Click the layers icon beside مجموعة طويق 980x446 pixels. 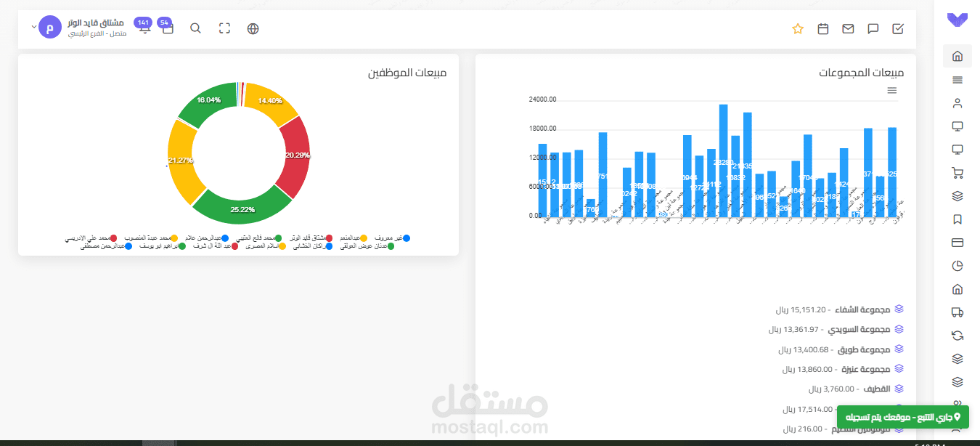898,349
